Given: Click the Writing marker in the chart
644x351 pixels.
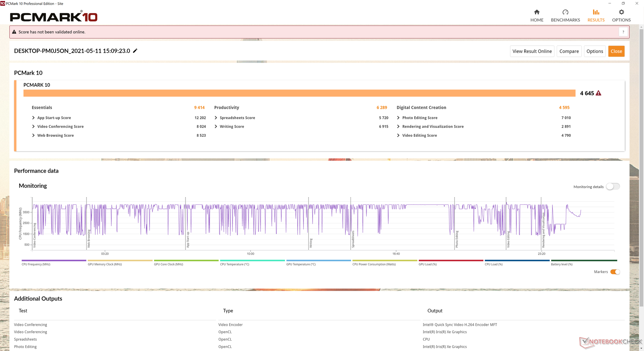Looking at the screenshot, I should click(311, 243).
